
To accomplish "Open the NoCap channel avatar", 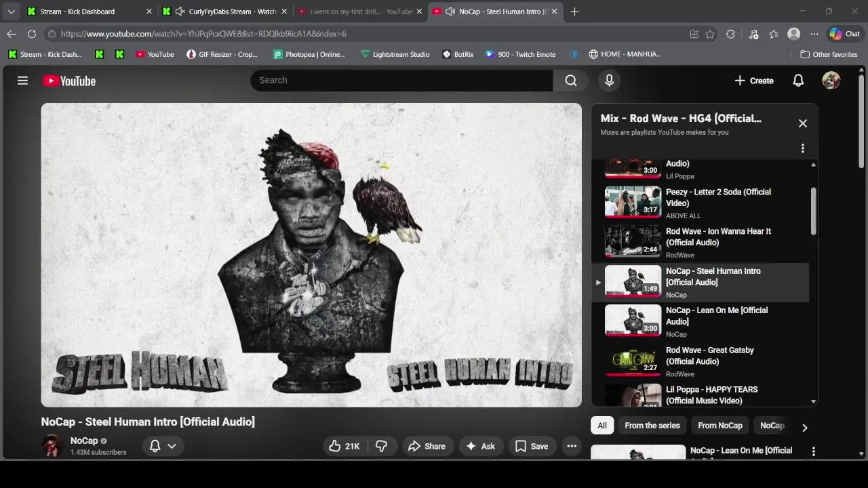I will [52, 446].
